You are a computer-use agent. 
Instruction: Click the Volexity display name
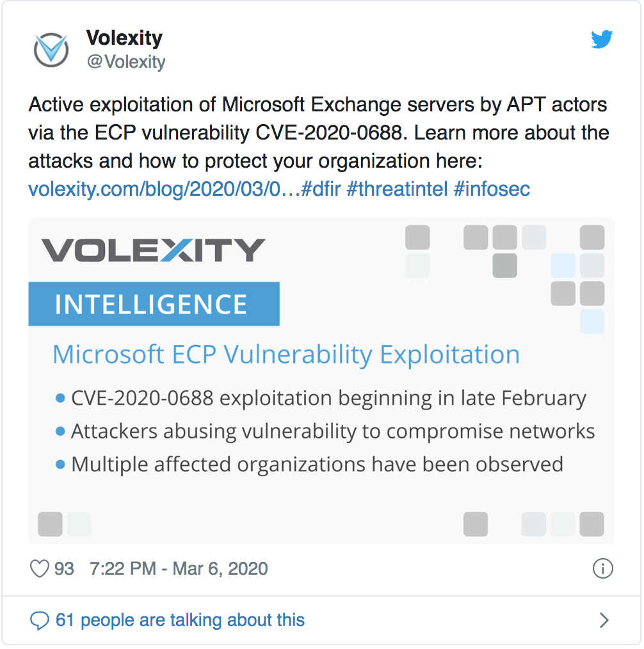click(124, 38)
